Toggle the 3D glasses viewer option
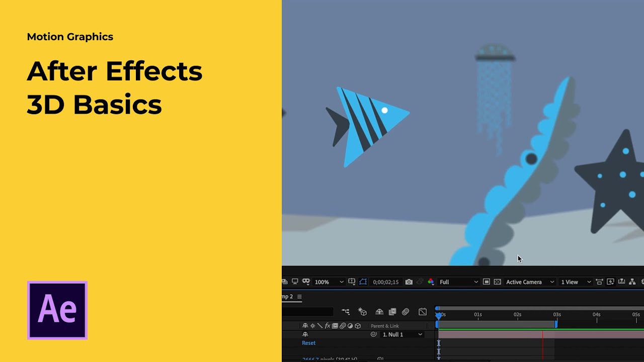Viewport: 644px width, 362px height. pos(306,282)
